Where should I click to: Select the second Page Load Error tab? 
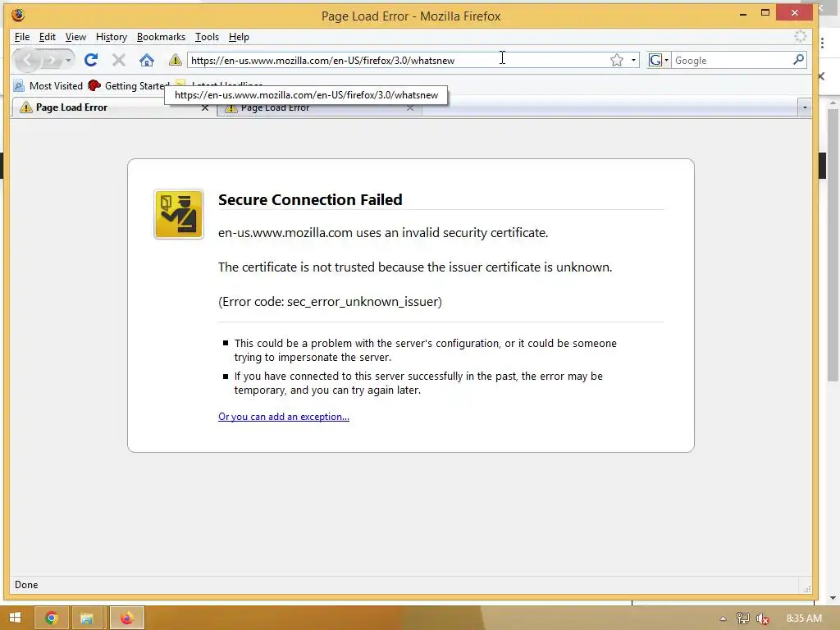319,109
